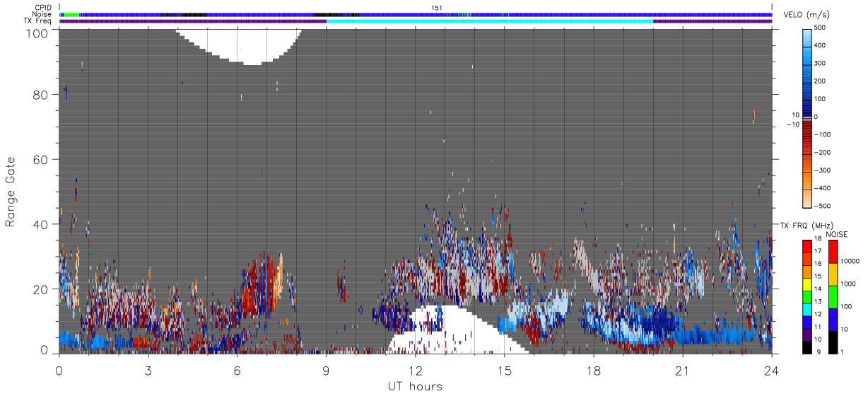
Task: Pick the red swatch in TX FRQ legend
Action: (x=808, y=245)
